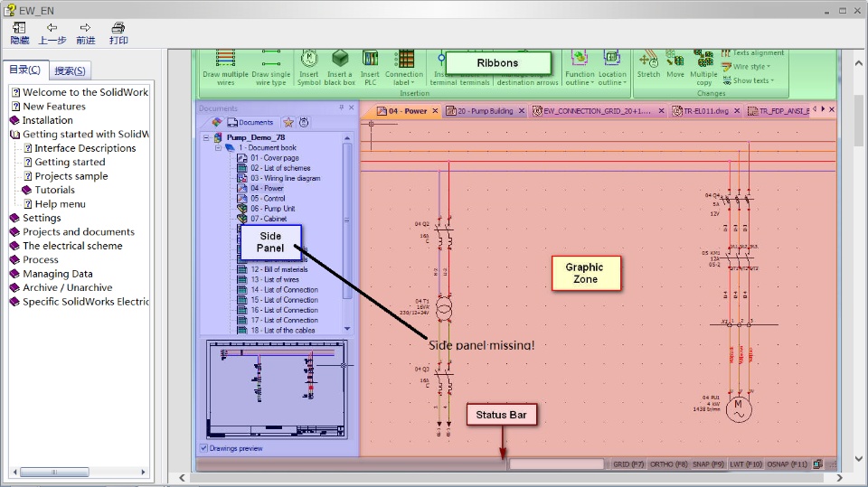Open the Location outline dropdown
This screenshot has width=868, height=487.
click(x=612, y=78)
